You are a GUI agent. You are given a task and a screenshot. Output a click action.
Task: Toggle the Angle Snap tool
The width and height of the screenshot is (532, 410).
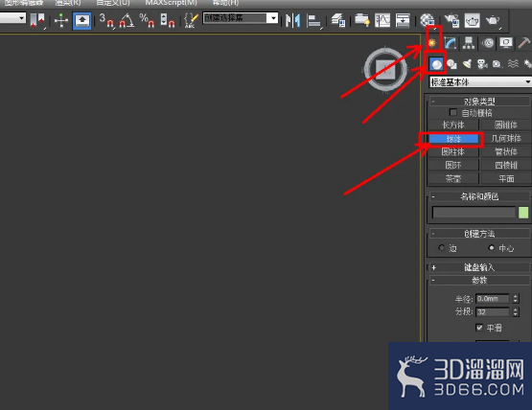[127, 20]
